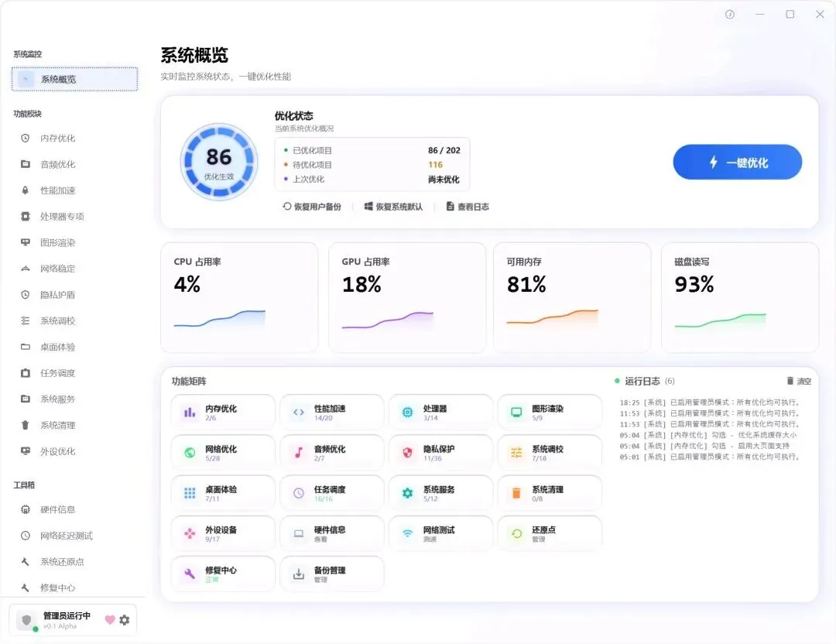
Task: Click the 一键优化 button
Action: click(x=738, y=162)
